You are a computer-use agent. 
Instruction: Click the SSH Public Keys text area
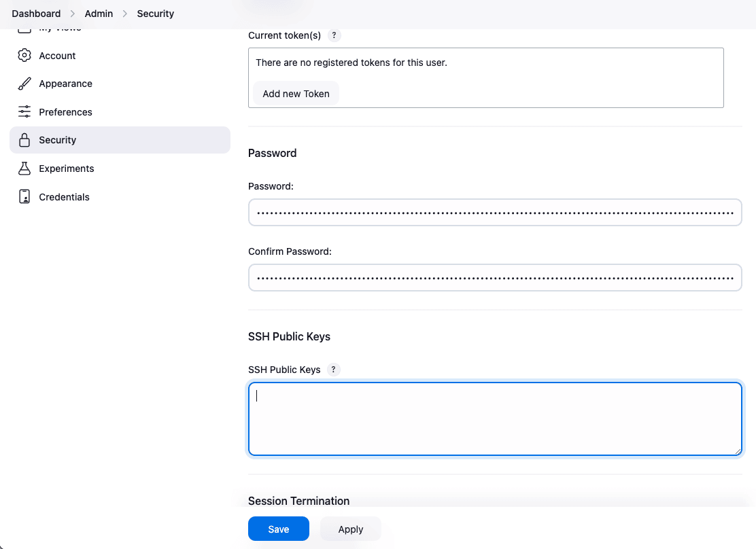point(494,419)
